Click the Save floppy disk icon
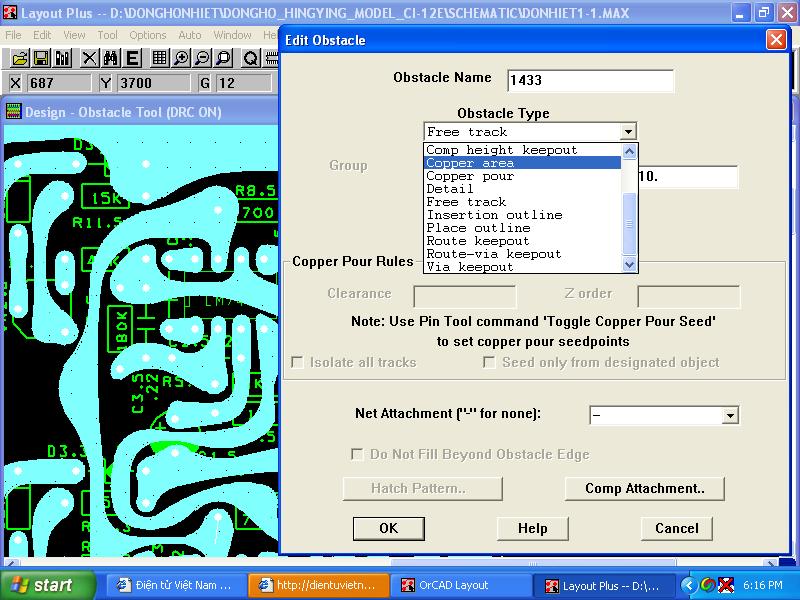800x600 pixels. 41,59
